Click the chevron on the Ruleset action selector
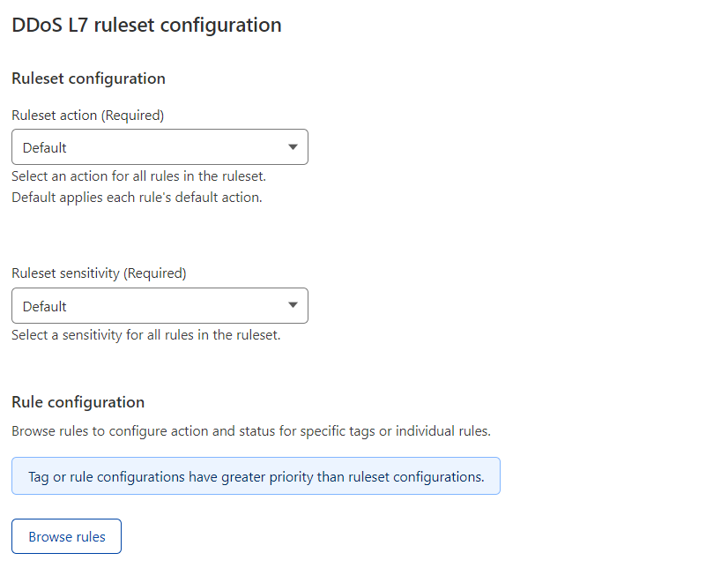Image resolution: width=728 pixels, height=568 pixels. click(293, 146)
